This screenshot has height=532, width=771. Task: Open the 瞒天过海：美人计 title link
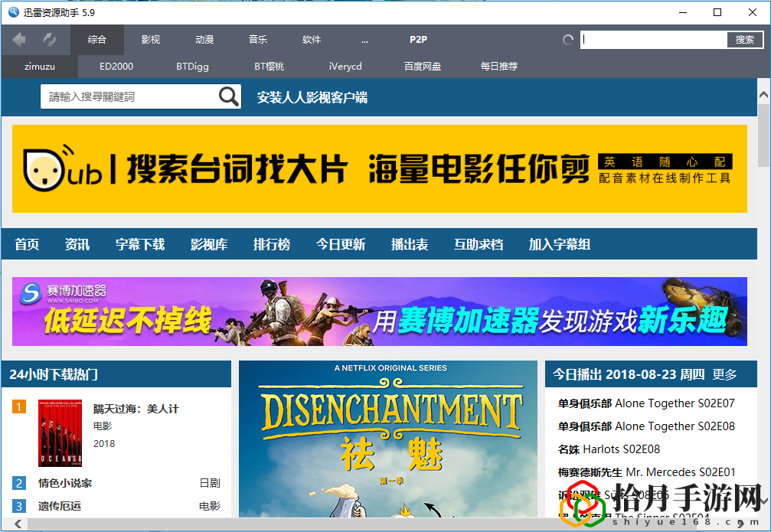(x=136, y=409)
